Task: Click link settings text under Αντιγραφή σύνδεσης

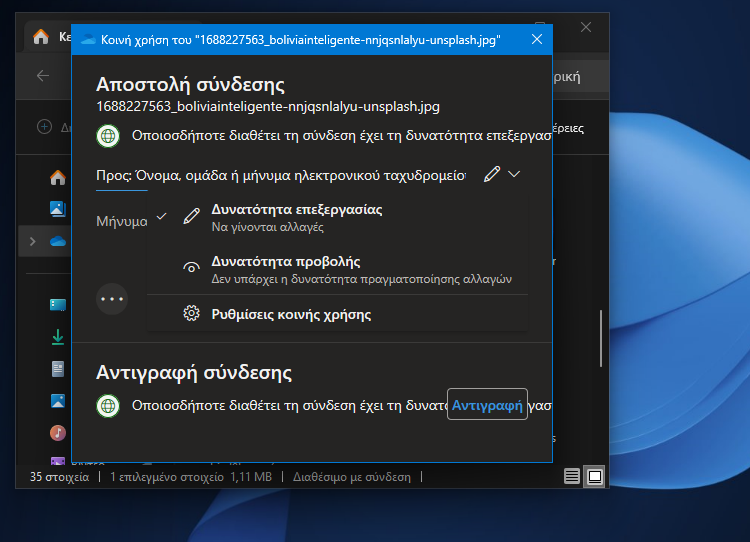Action: [x=289, y=406]
